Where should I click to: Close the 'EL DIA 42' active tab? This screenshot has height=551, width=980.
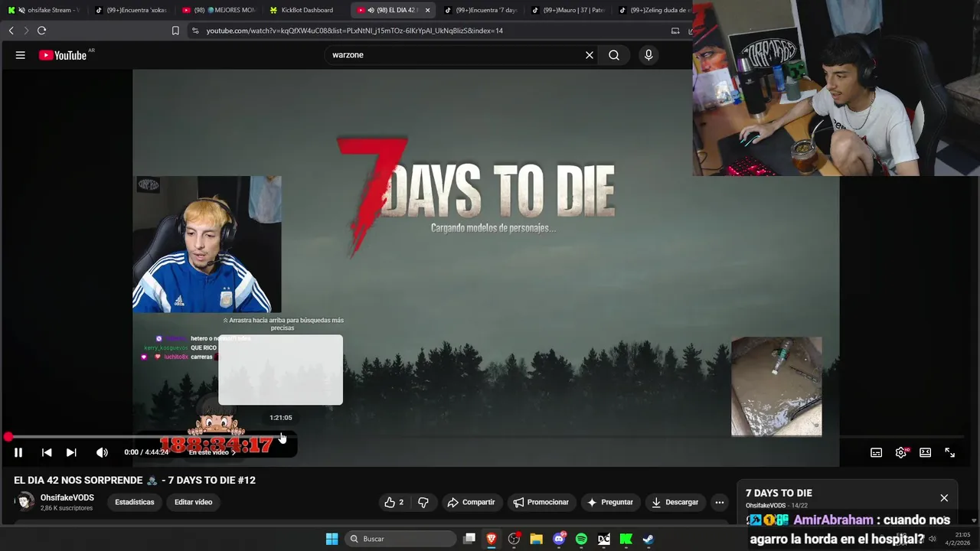pos(427,10)
